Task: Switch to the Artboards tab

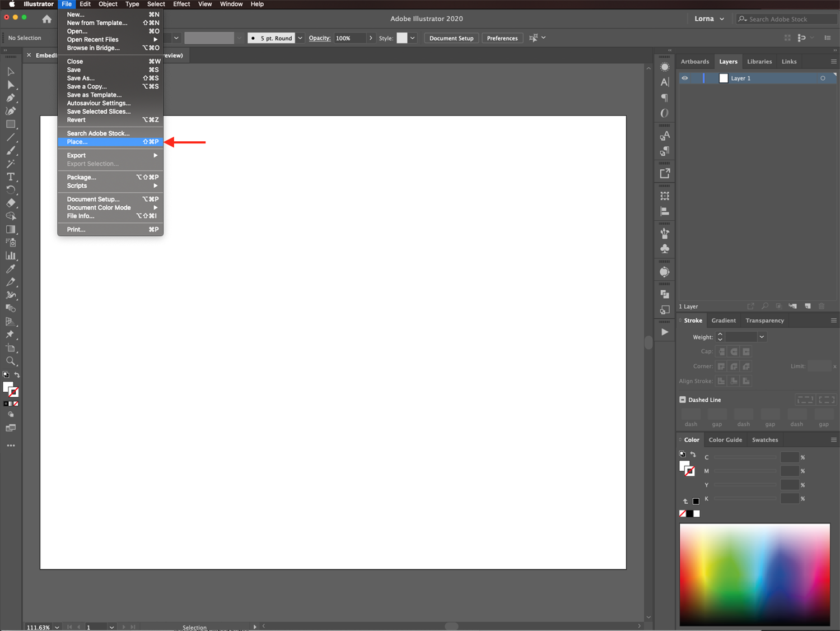Action: click(694, 61)
